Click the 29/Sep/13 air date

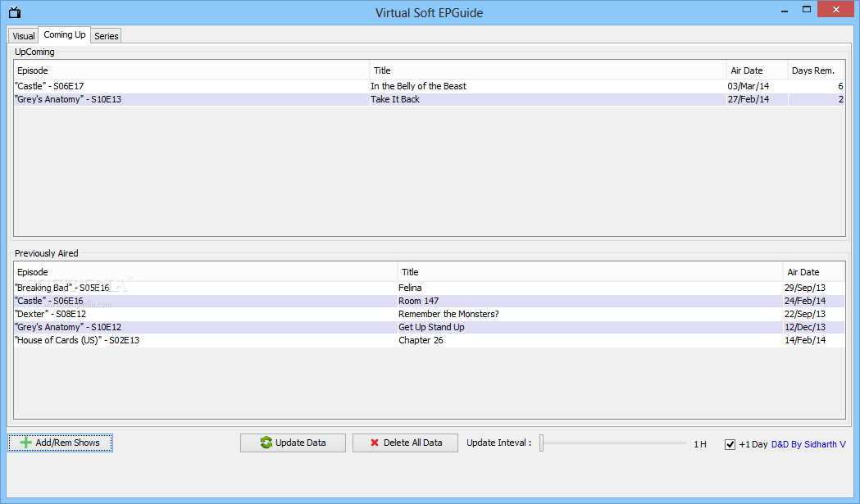(x=804, y=288)
